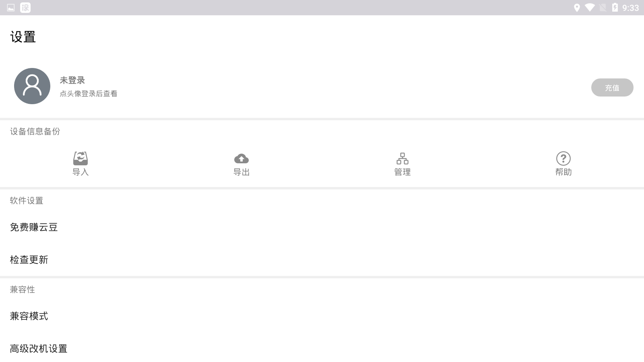Tap the 未登录 account name text
Screen dimensions: 644x362
[x=72, y=80]
